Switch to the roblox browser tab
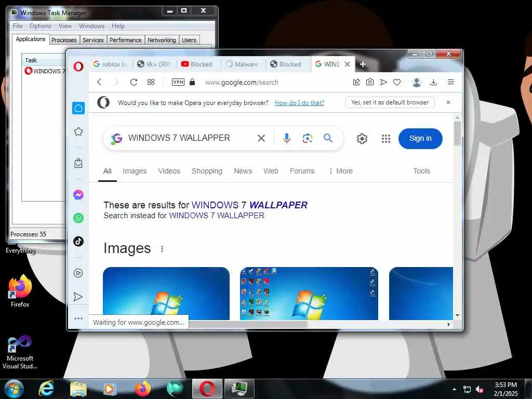 click(x=110, y=64)
